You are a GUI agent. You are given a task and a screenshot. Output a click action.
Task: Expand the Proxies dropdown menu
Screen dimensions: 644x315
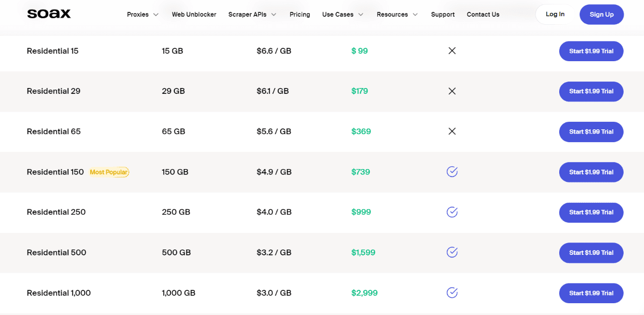143,14
